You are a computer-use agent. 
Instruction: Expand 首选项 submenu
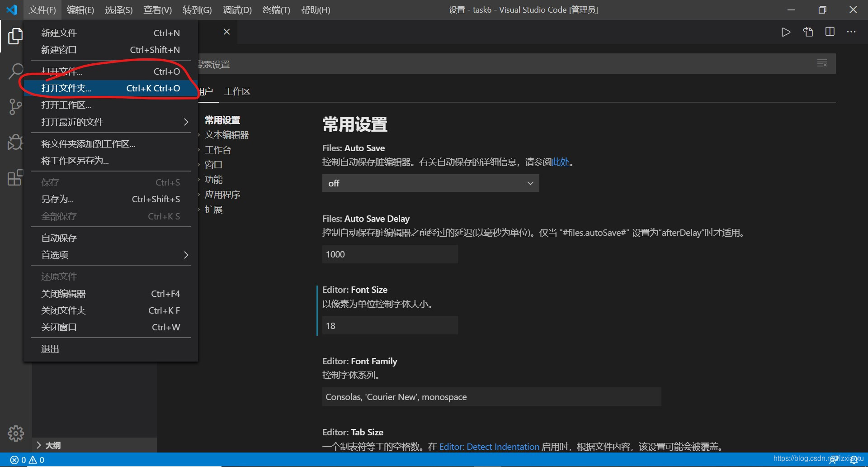110,255
